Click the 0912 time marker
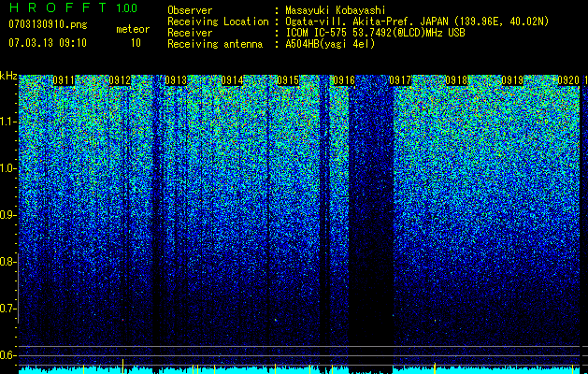The image size is (588, 374). pos(120,80)
